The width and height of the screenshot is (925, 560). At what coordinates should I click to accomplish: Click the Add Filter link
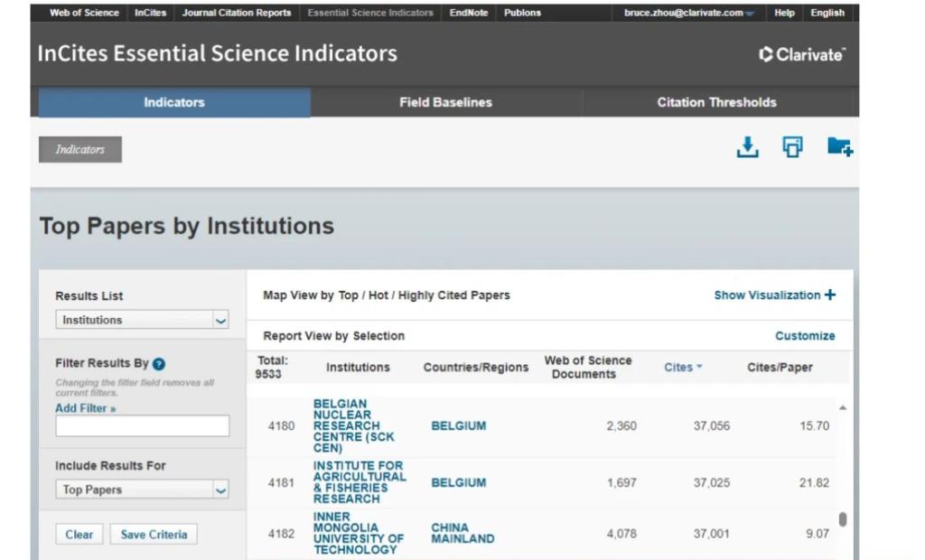(x=86, y=408)
